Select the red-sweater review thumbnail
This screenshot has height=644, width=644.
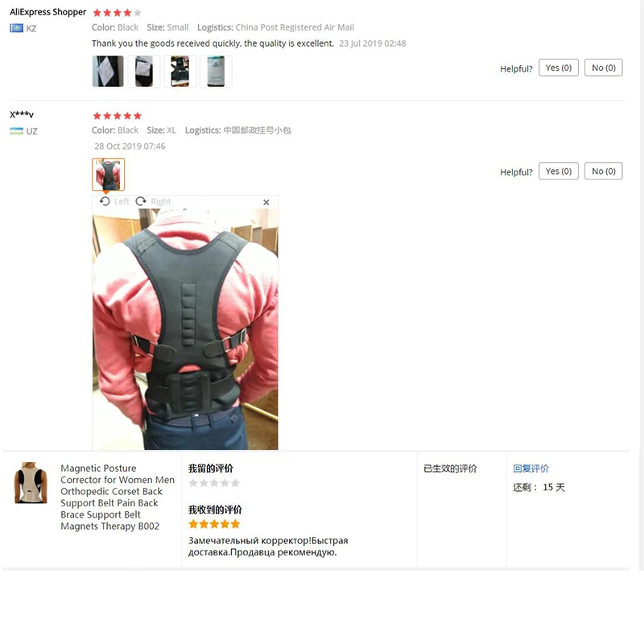[x=108, y=174]
